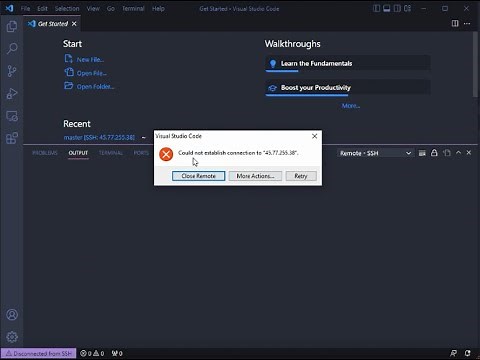Select the Get Started editor tab
The image size is (480, 360).
(52, 24)
